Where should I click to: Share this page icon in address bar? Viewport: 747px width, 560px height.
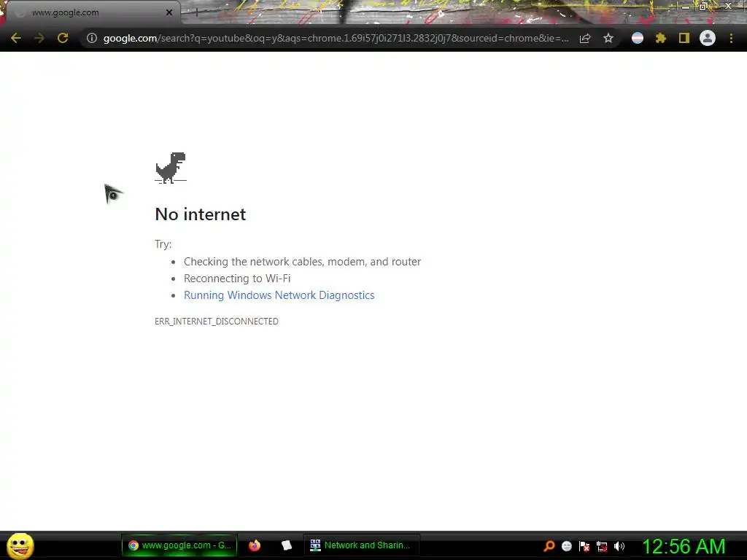point(585,38)
